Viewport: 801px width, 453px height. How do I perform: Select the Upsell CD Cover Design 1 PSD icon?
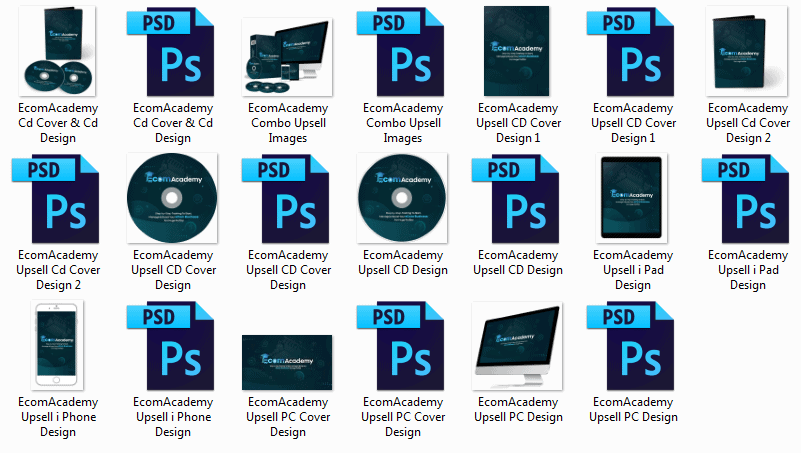pos(633,51)
